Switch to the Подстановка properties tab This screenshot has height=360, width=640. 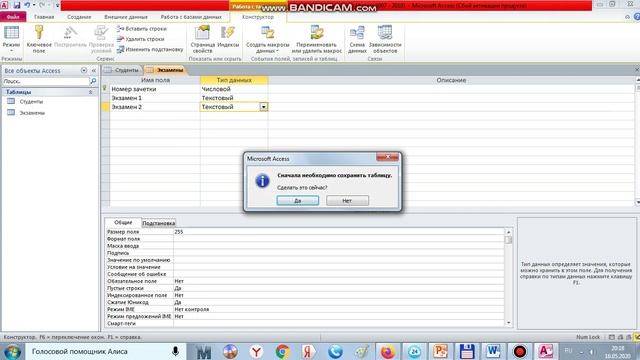[x=159, y=223]
